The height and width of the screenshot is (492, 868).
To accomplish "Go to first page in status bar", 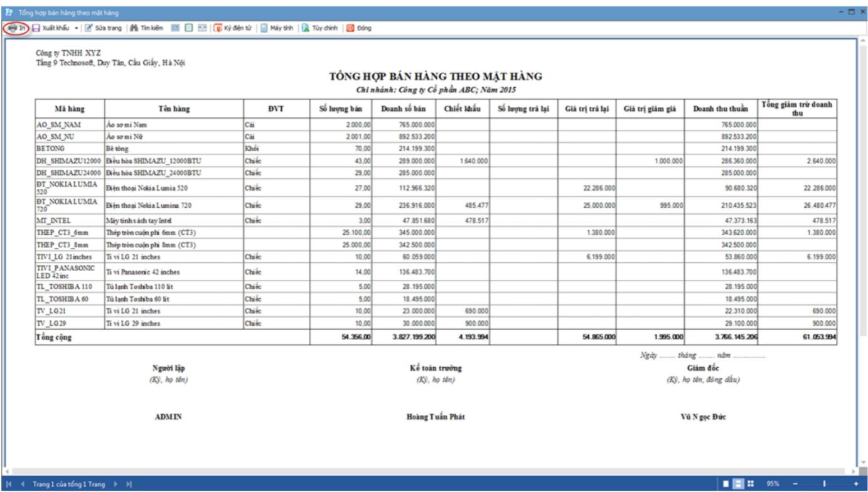I will [x=9, y=484].
